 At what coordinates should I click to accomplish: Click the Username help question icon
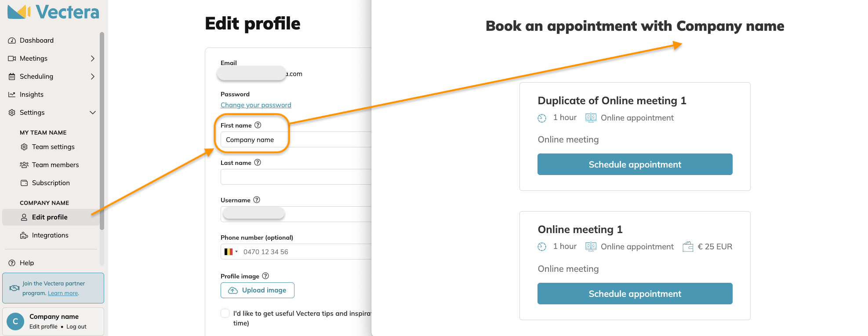[x=257, y=200]
